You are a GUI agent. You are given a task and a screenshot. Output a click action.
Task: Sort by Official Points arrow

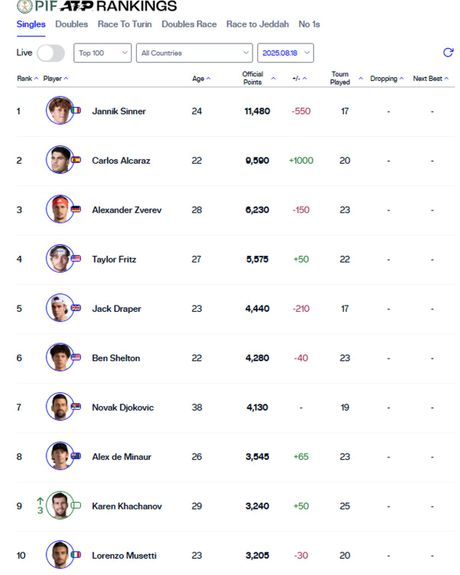(273, 78)
